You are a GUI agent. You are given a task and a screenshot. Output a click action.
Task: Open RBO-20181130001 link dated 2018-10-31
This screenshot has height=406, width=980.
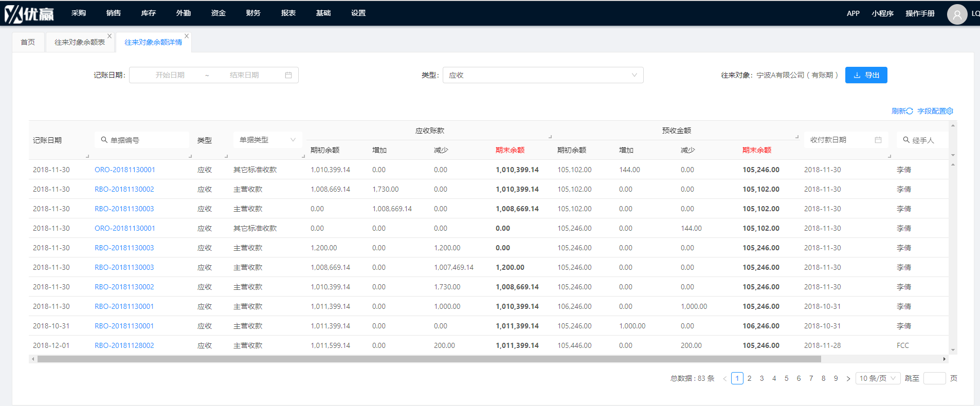124,326
